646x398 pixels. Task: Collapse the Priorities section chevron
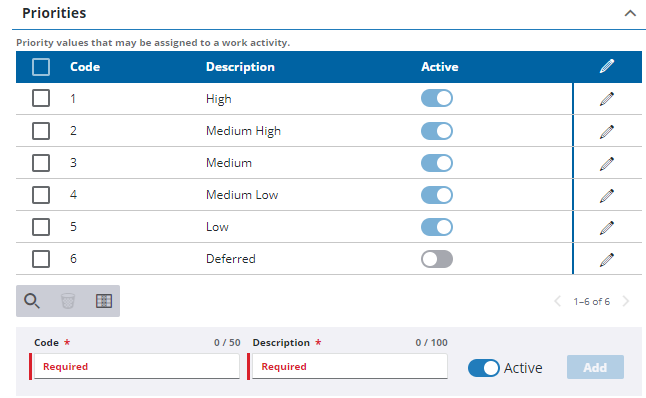click(x=630, y=13)
